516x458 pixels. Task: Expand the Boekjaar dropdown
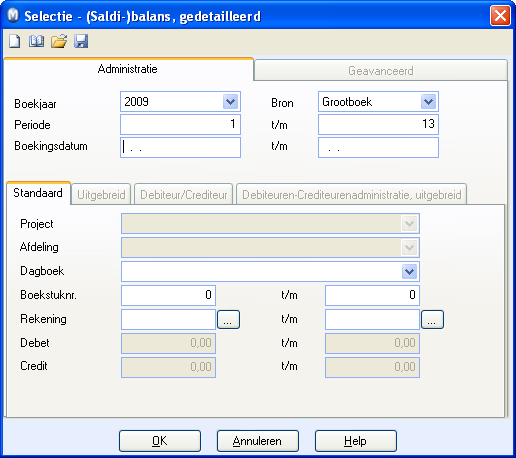(230, 102)
